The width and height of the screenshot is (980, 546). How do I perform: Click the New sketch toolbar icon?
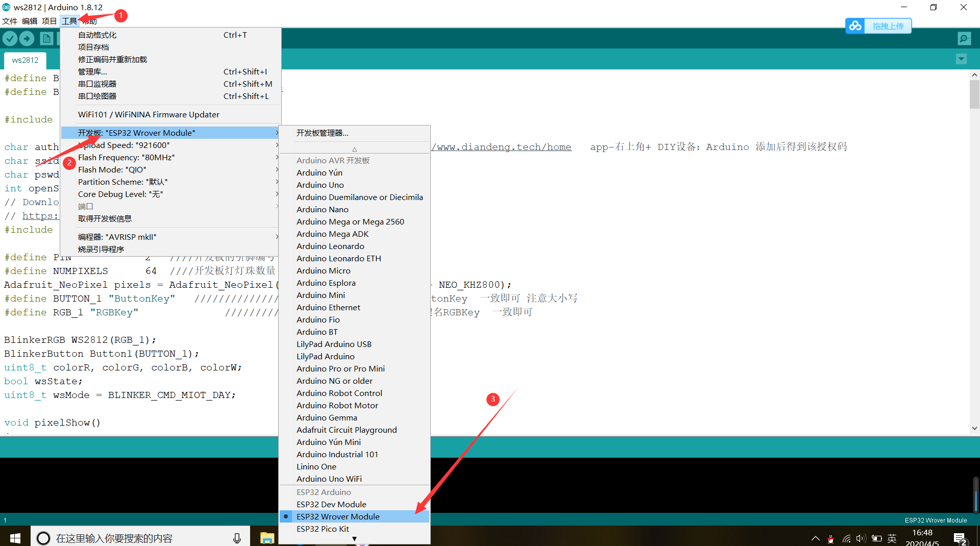click(x=46, y=38)
